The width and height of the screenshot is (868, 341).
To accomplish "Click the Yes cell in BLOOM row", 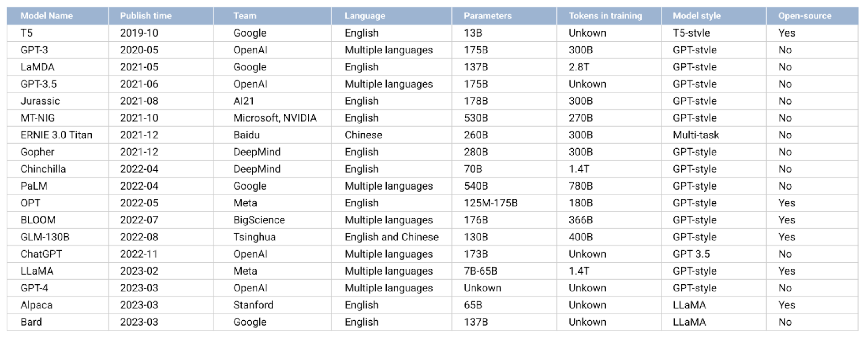I will [x=812, y=220].
